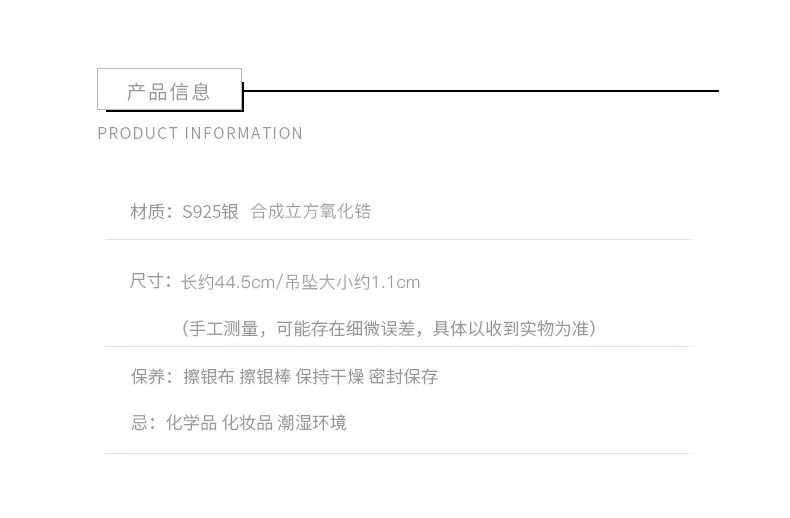Select the 长约44.5cm length text

point(227,282)
